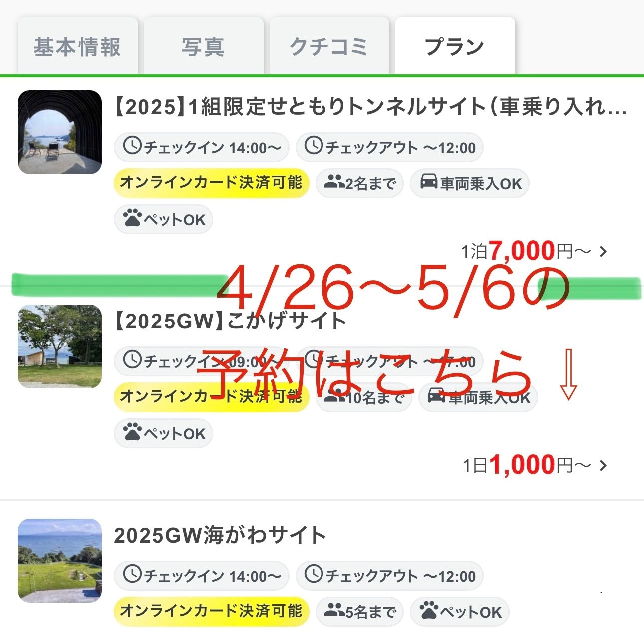Open the 海がわサイト sea view thumbnail
Image resolution: width=644 pixels, height=644 pixels.
pyautogui.click(x=60, y=560)
